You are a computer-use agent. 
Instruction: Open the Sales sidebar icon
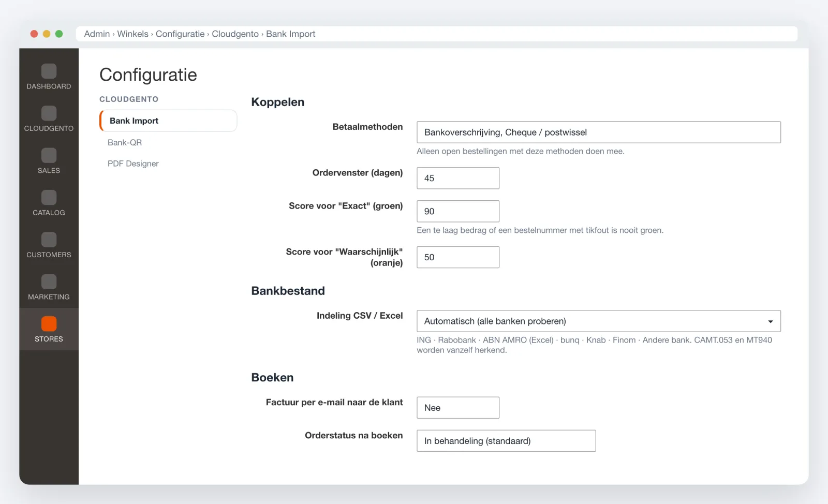click(x=49, y=155)
